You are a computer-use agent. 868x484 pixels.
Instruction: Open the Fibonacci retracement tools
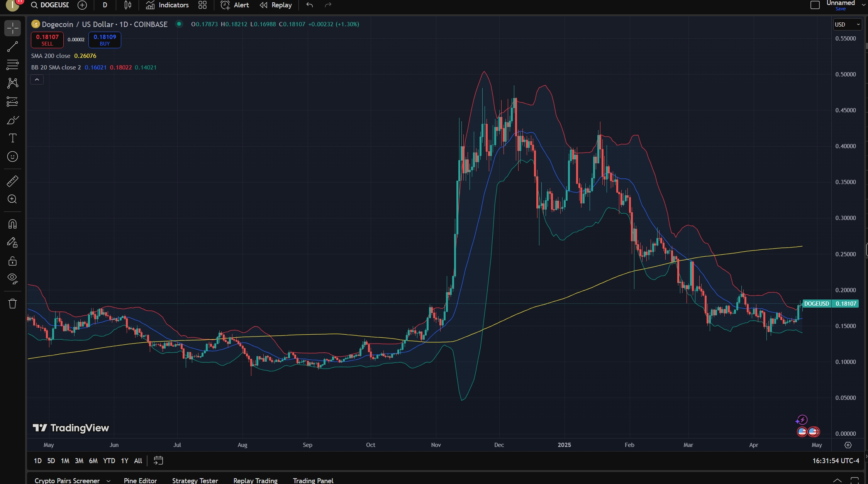[12, 64]
